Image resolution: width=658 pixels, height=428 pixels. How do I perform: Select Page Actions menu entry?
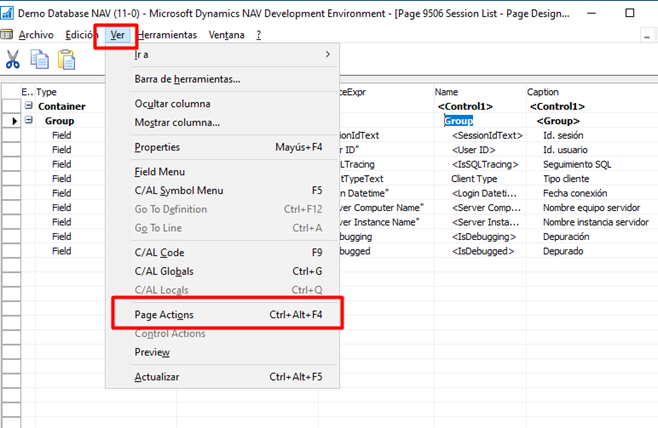click(x=222, y=315)
